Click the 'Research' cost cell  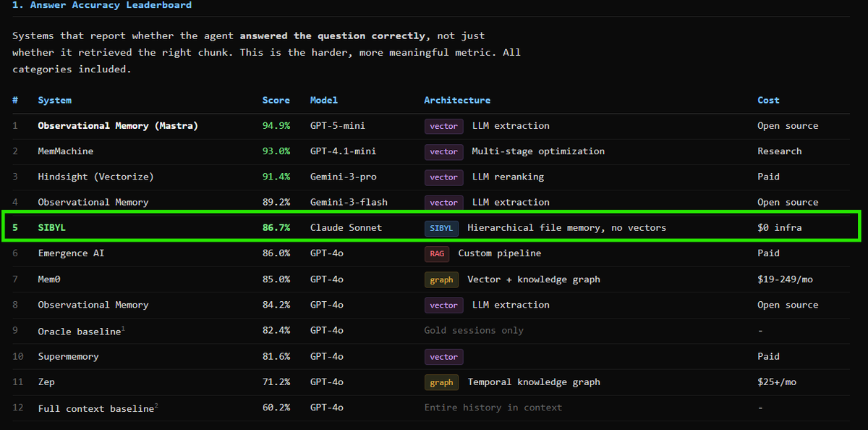coord(780,151)
